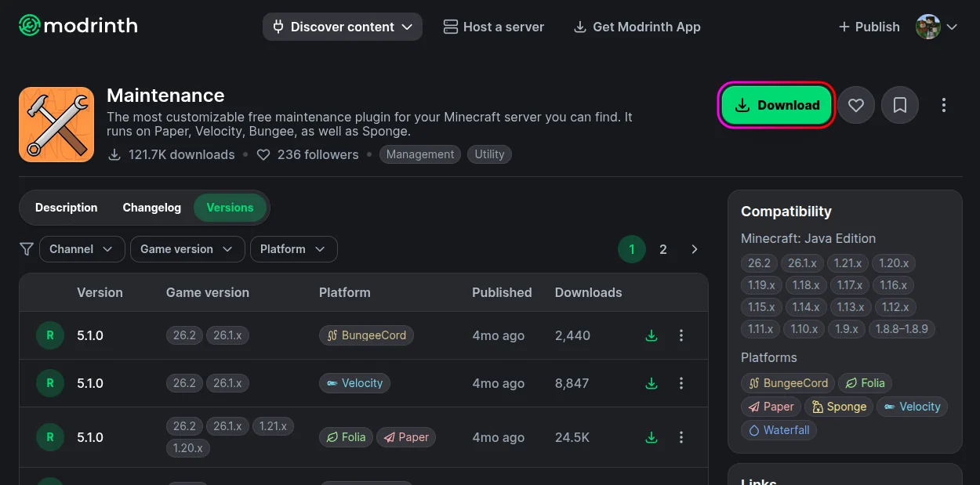Image resolution: width=980 pixels, height=485 pixels.
Task: Expand the Game version filter dropdown
Action: [x=187, y=249]
